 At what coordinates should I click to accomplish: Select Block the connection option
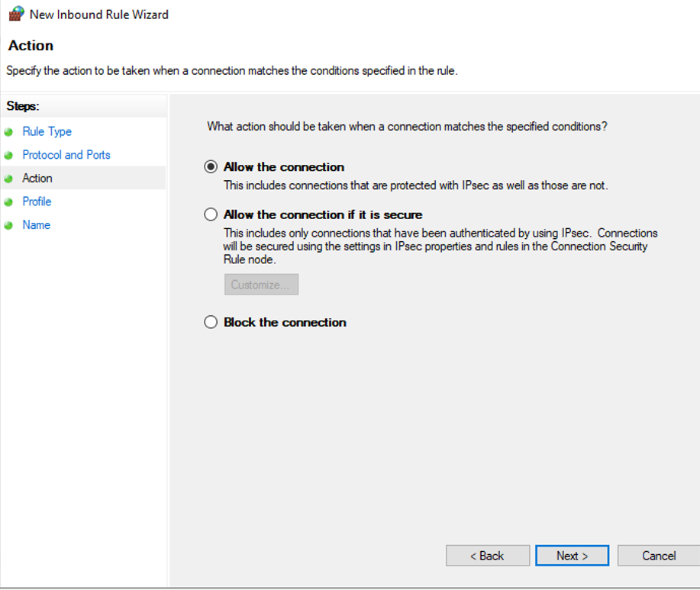(211, 322)
